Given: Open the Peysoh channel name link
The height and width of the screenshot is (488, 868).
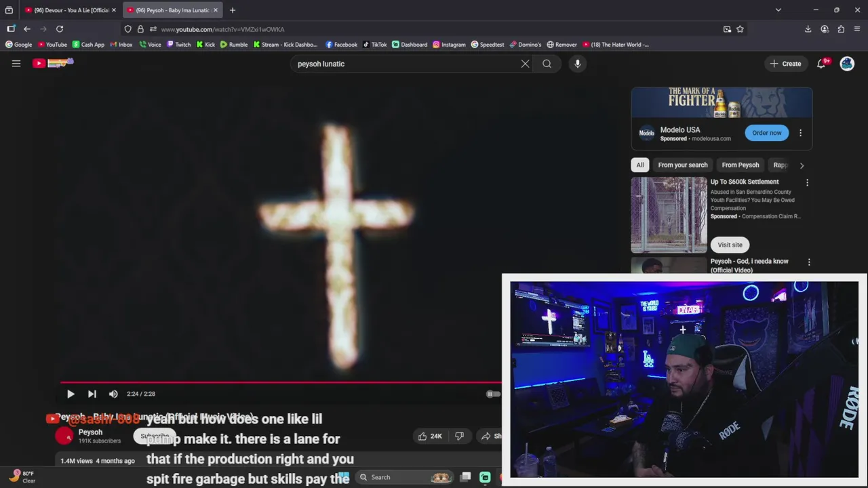Looking at the screenshot, I should click(x=91, y=432).
